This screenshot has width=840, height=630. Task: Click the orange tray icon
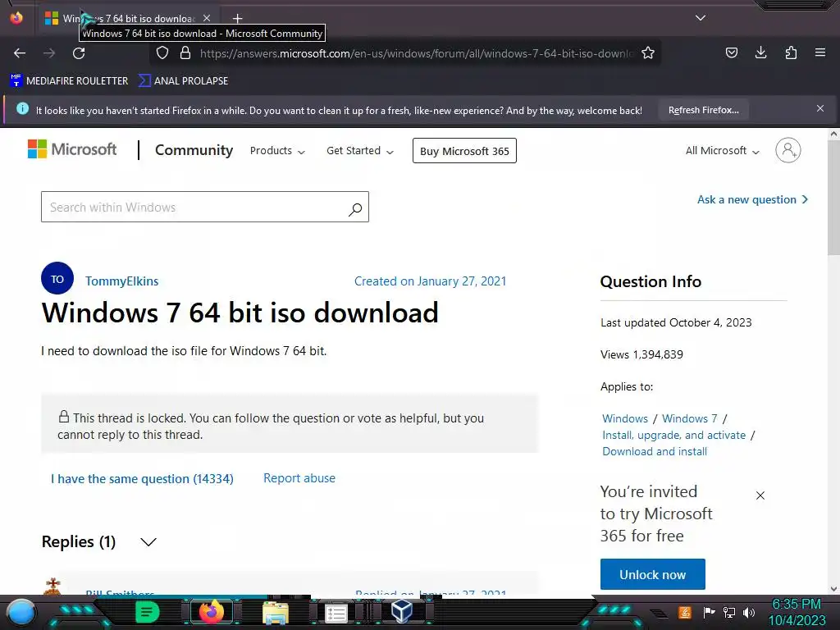tap(684, 612)
